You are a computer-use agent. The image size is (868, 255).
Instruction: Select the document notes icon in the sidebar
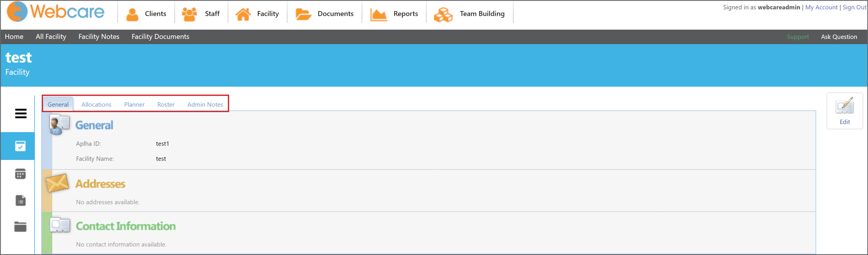point(20,200)
